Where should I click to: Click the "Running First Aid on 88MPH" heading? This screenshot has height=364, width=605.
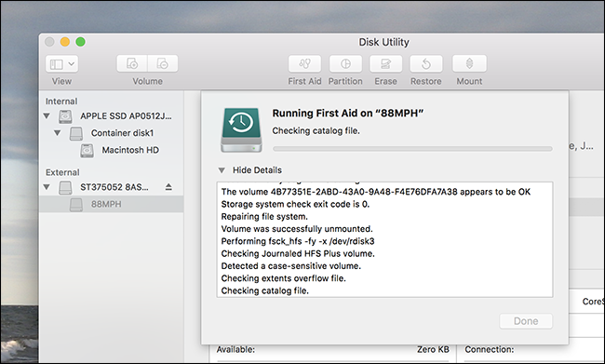click(x=348, y=113)
